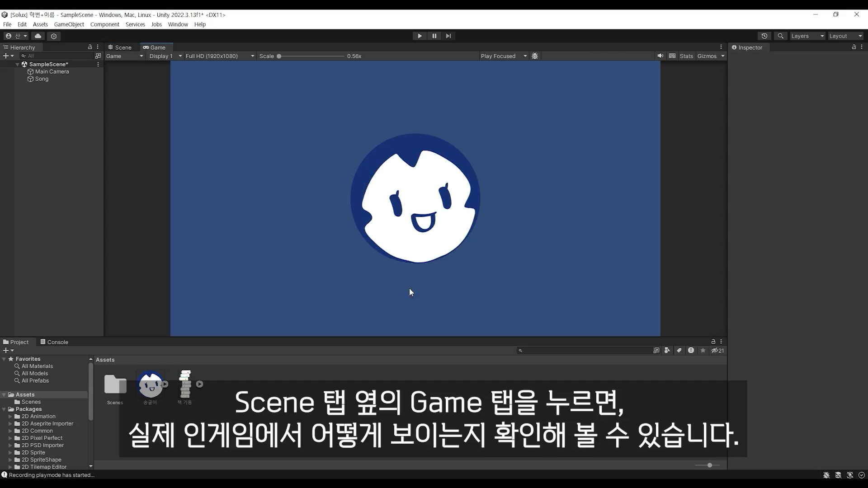Expand the 2D Animation package folder
The height and width of the screenshot is (488, 868).
click(10, 417)
